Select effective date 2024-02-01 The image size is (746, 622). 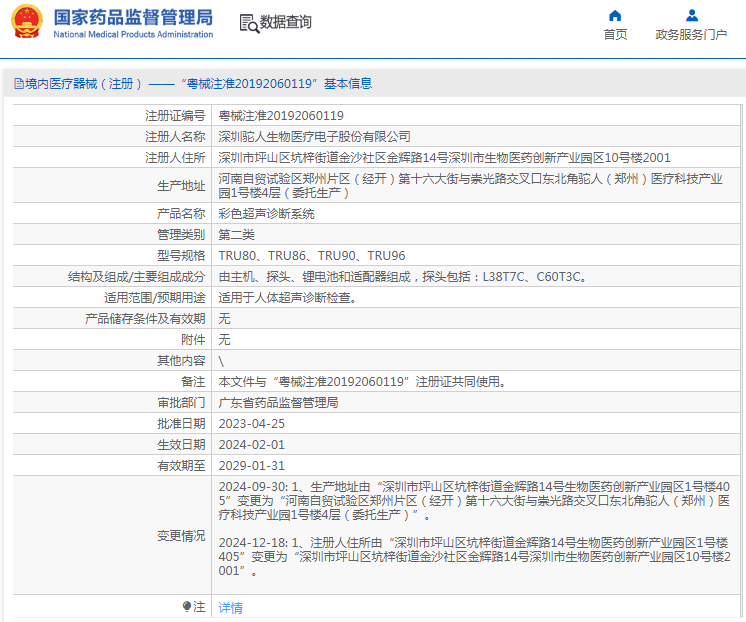tap(252, 444)
